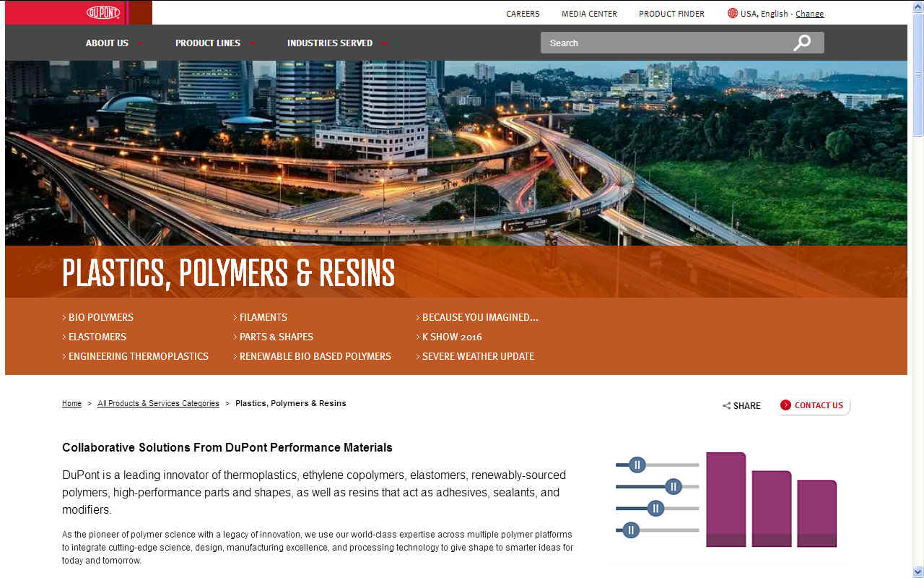Open the Media Center link
This screenshot has width=924, height=578.
589,14
